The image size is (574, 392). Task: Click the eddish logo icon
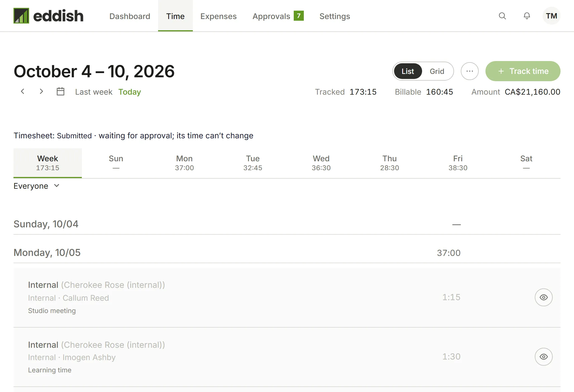pyautogui.click(x=21, y=16)
